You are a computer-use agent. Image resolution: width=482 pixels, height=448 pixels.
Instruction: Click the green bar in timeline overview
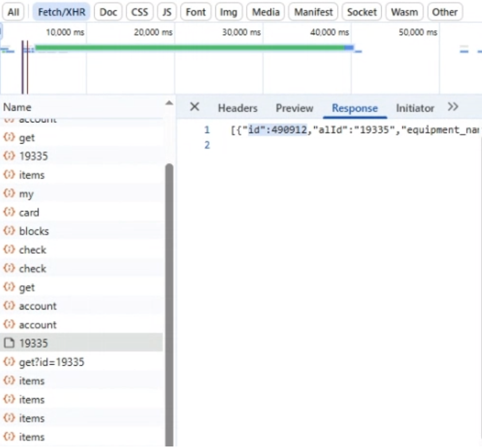(189, 48)
